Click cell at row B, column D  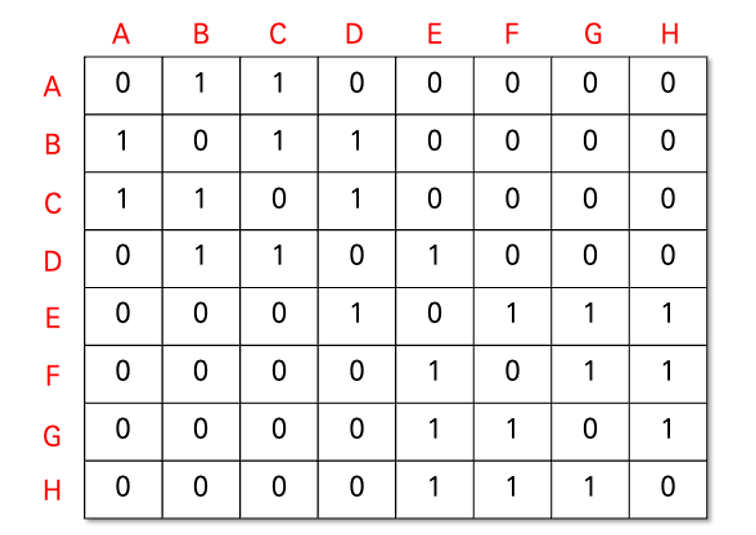pyautogui.click(x=357, y=143)
